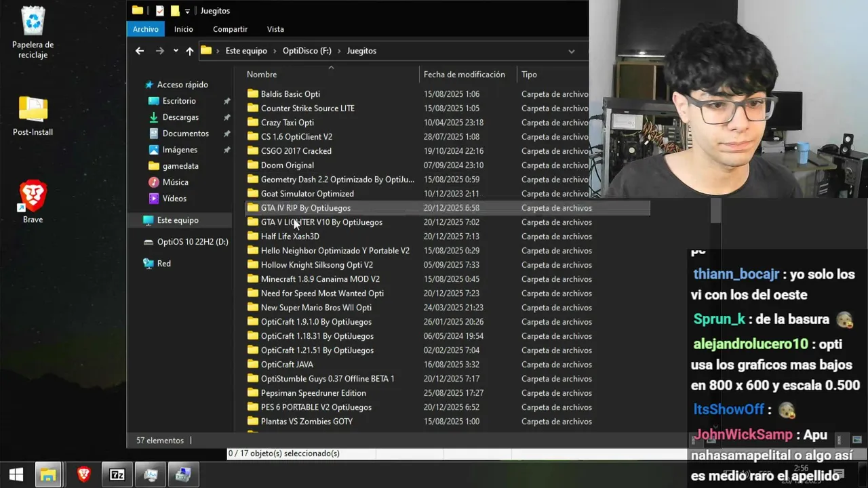Screen dimensions: 868x488
Task: Select PES 6 PORTABLE V2 OptiJuegos
Action: (x=316, y=407)
